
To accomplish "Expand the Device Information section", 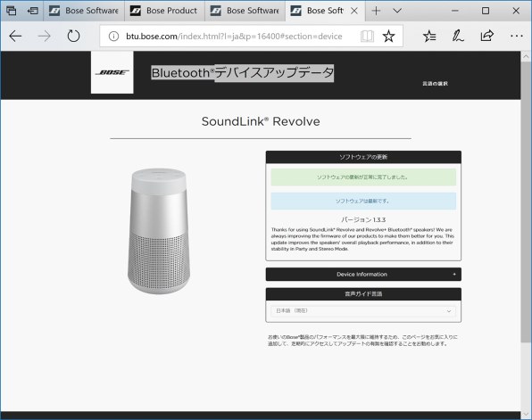I will coord(363,275).
